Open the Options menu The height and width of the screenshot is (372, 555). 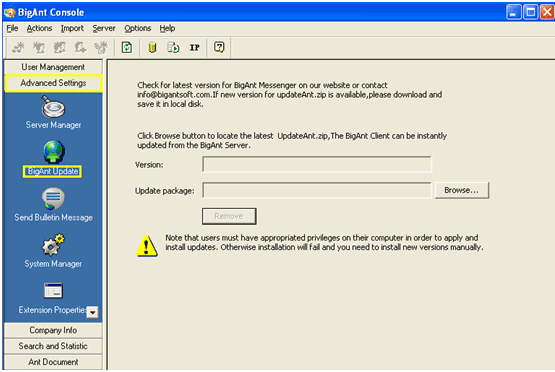click(138, 28)
